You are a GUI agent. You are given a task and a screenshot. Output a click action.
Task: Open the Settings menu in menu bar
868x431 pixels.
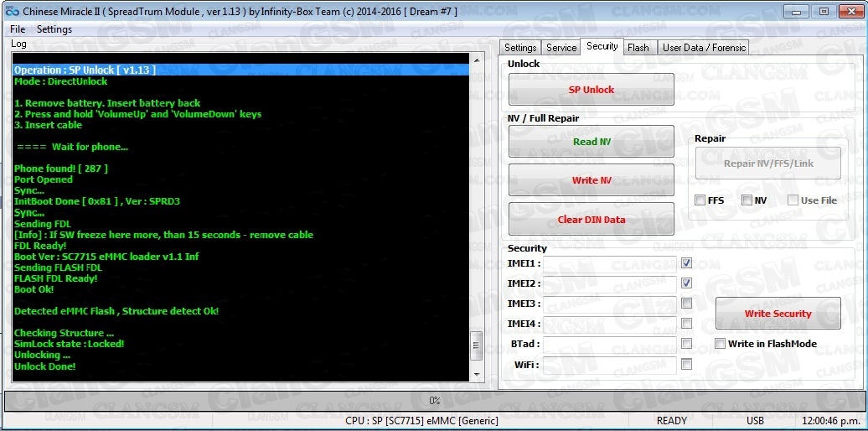[x=54, y=29]
